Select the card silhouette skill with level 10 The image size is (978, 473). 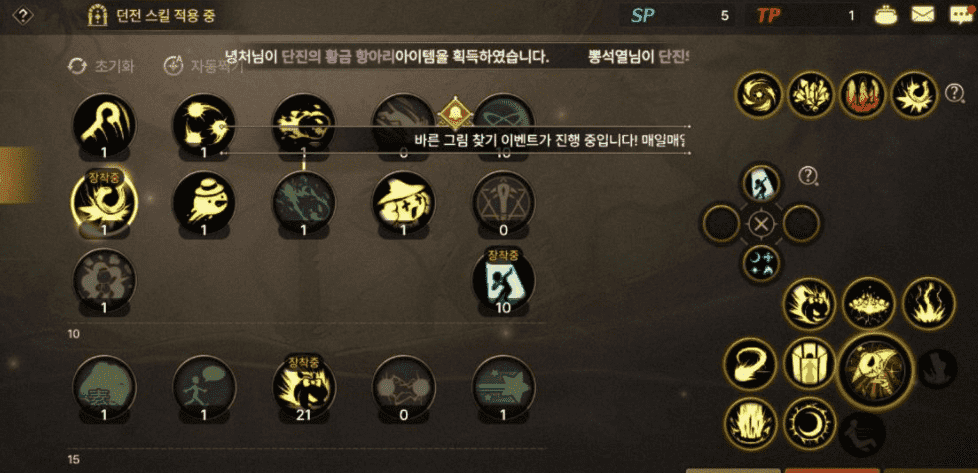(503, 278)
